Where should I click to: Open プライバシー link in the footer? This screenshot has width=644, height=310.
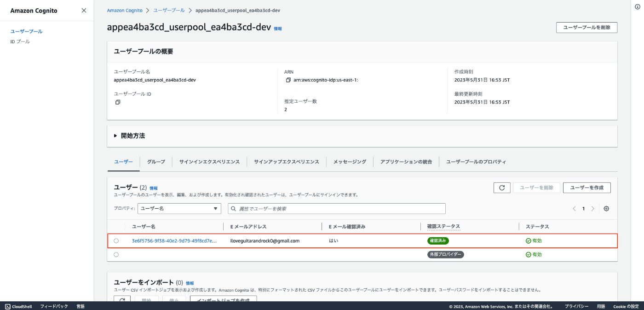(x=576, y=306)
